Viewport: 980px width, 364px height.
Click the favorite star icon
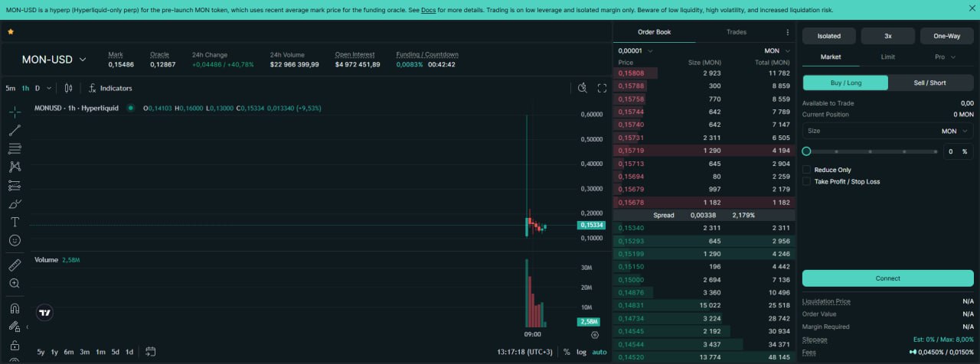point(11,32)
